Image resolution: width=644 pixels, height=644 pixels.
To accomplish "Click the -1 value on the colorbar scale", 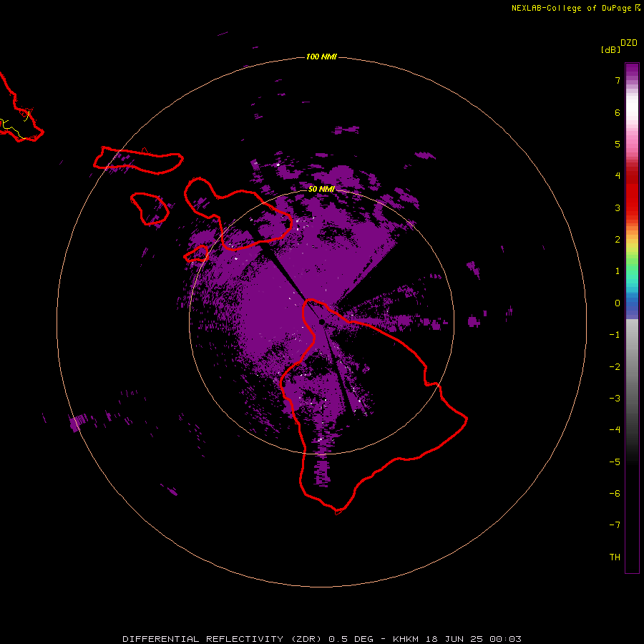I will pyautogui.click(x=615, y=335).
